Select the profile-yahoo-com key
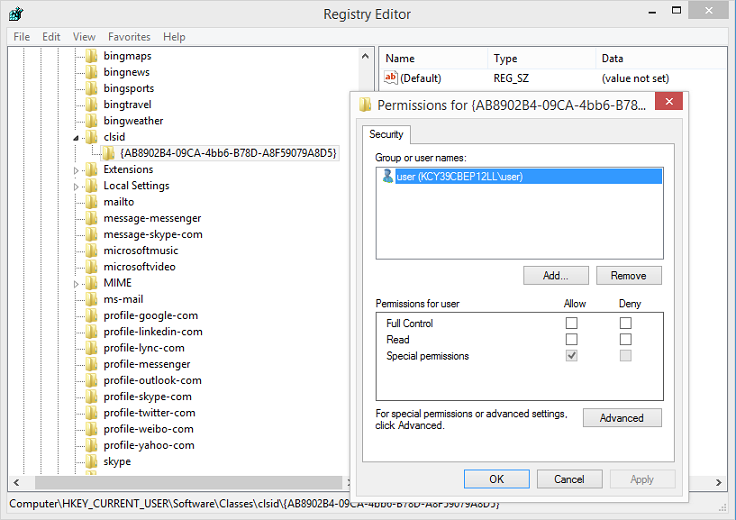Viewport: 736px width, 520px height. click(x=149, y=445)
